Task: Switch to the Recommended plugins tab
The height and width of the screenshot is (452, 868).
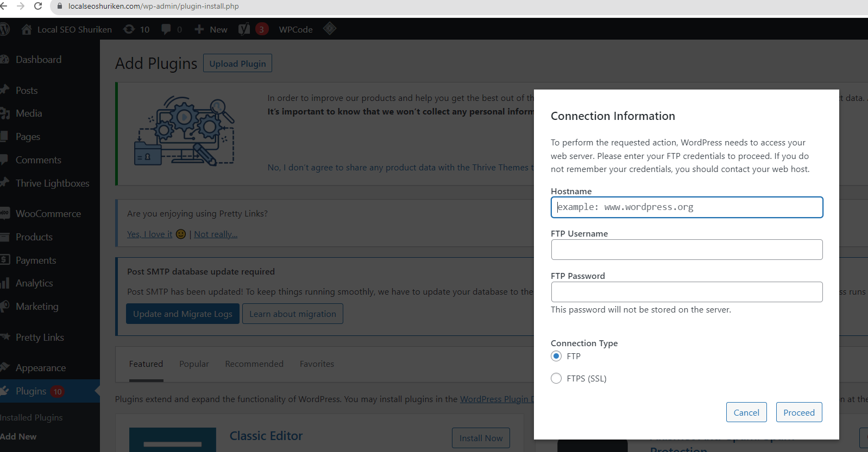Action: [x=254, y=364]
